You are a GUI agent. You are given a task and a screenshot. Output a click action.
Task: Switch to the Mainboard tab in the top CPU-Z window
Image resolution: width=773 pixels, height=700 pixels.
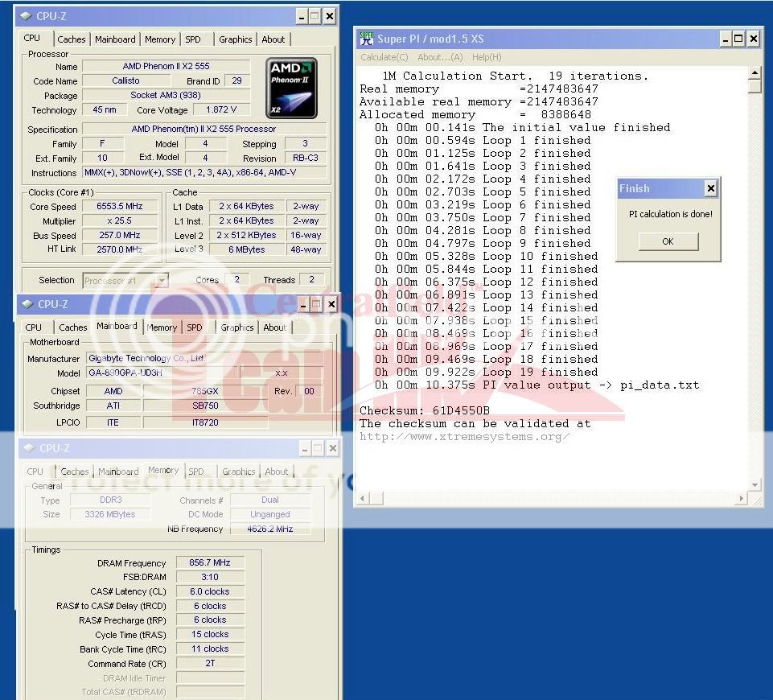115,39
